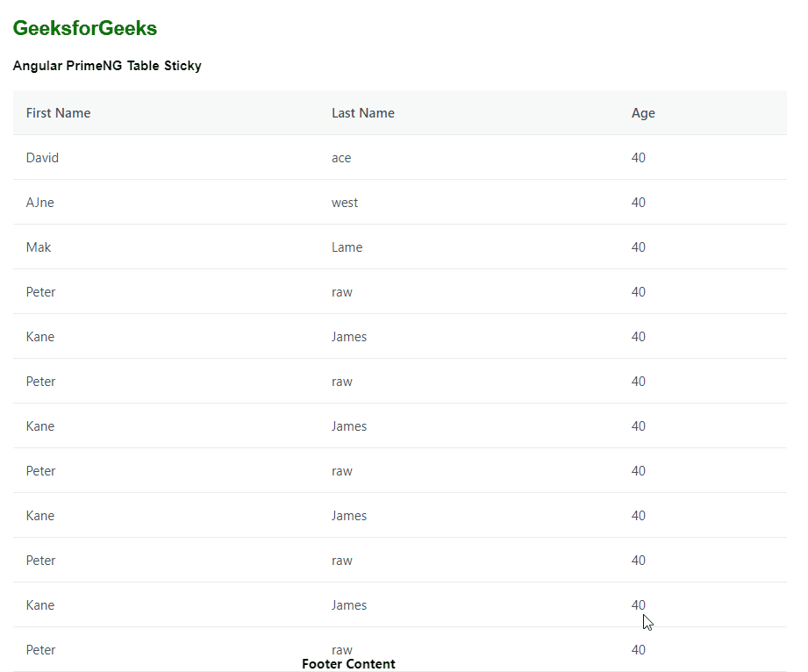The width and height of the screenshot is (808, 672).
Task: Click the Angular PrimeNG Table Sticky title
Action: pos(107,65)
